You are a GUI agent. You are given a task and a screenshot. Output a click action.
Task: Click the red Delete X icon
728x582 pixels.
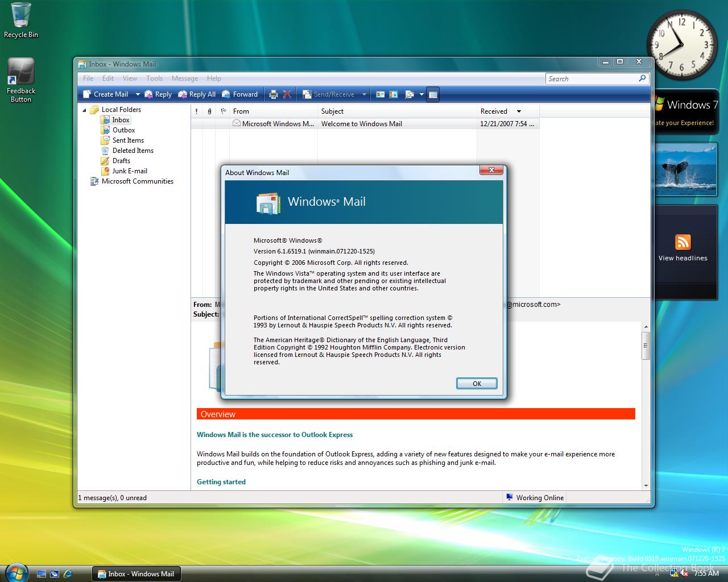pos(287,94)
